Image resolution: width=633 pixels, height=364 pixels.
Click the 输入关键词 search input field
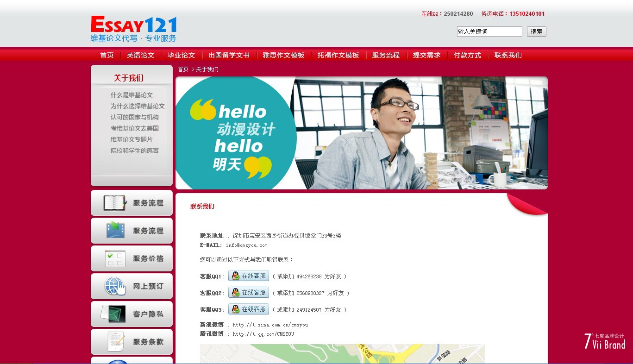pyautogui.click(x=489, y=31)
